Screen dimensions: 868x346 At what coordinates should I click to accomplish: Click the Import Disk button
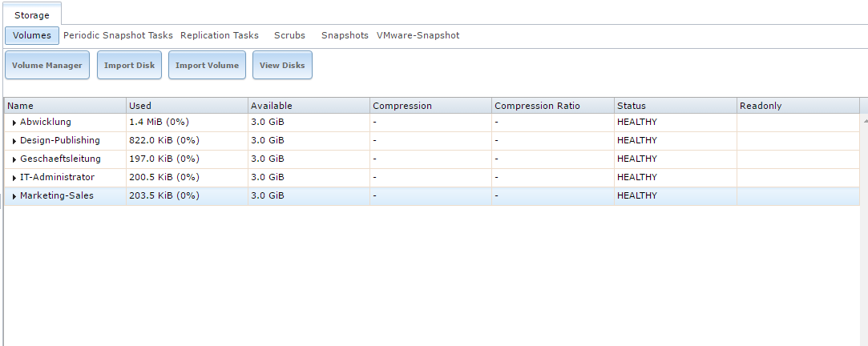tap(130, 66)
